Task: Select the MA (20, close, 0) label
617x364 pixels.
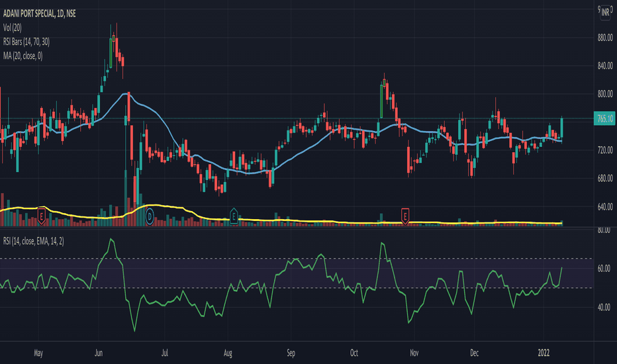Action: [23, 56]
